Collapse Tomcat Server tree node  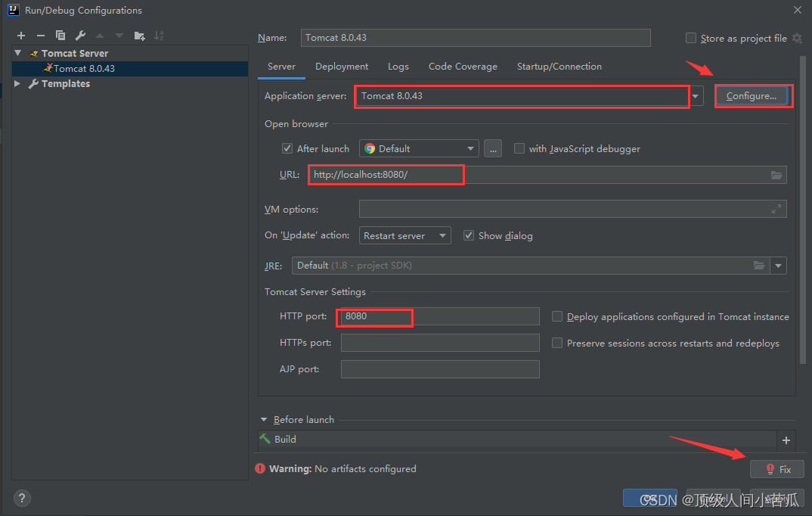(18, 53)
